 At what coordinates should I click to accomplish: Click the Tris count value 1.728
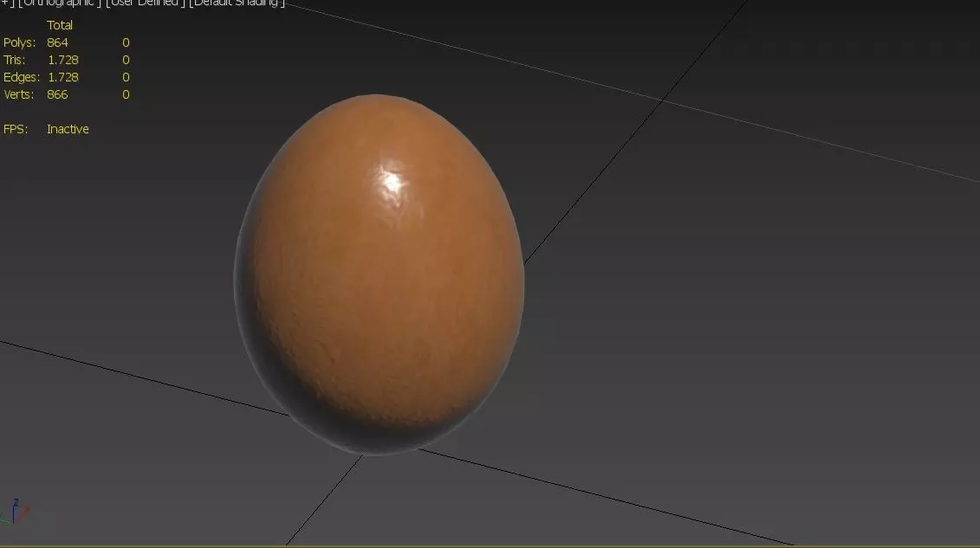(x=63, y=60)
